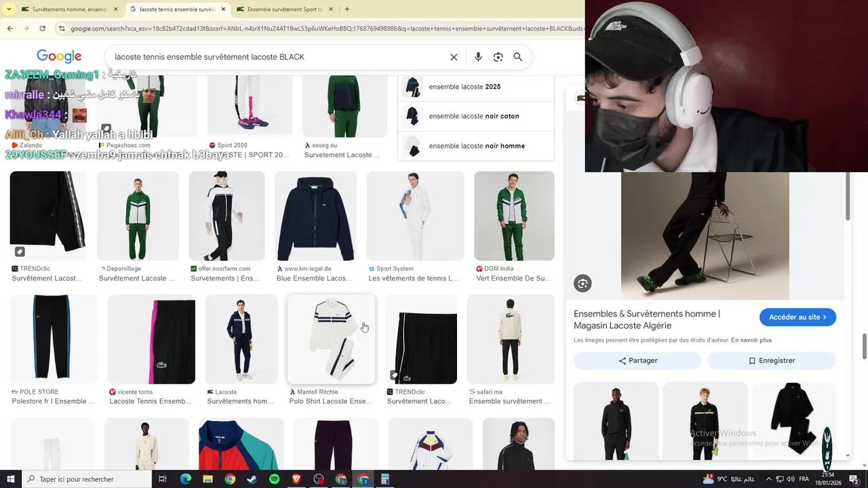The height and width of the screenshot is (488, 868).
Task: Click the En savoir plus link
Action: pyautogui.click(x=751, y=340)
